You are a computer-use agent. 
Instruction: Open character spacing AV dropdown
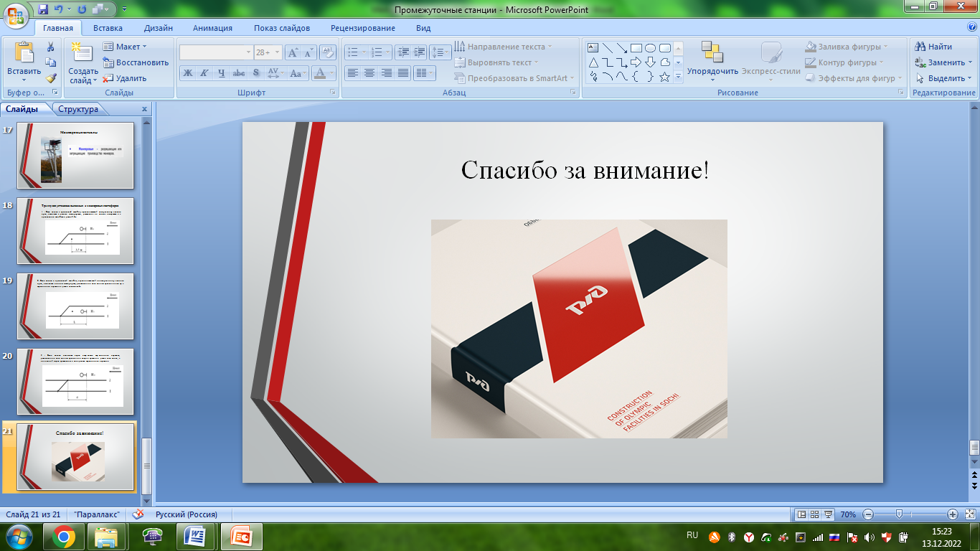click(275, 72)
